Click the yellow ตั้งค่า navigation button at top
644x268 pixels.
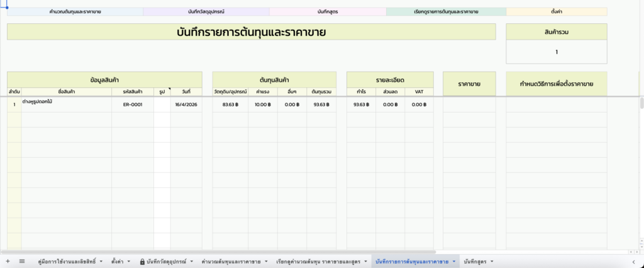pos(557,11)
